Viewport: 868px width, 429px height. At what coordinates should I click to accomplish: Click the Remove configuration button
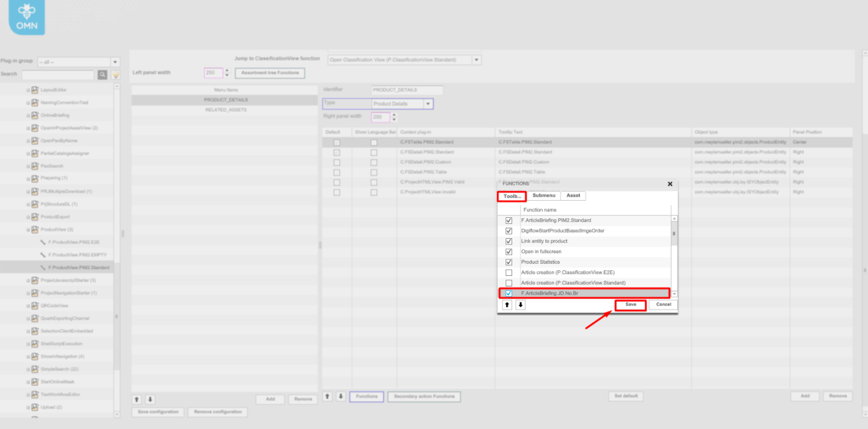coord(218,412)
